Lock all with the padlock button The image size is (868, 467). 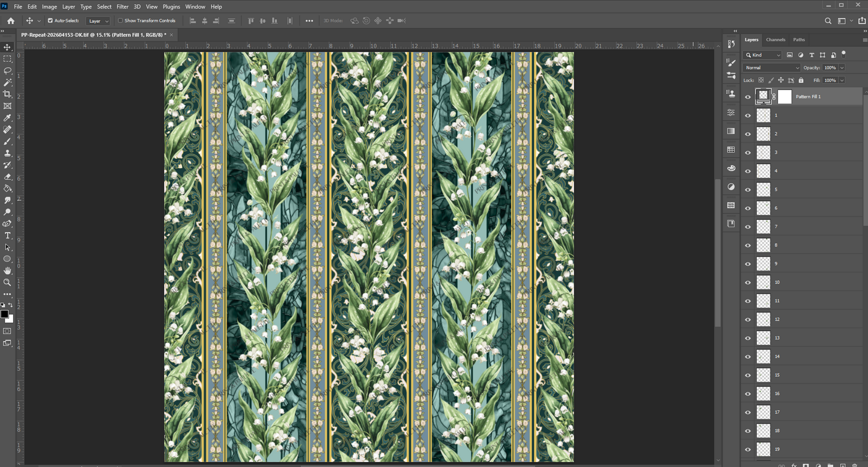pyautogui.click(x=801, y=80)
